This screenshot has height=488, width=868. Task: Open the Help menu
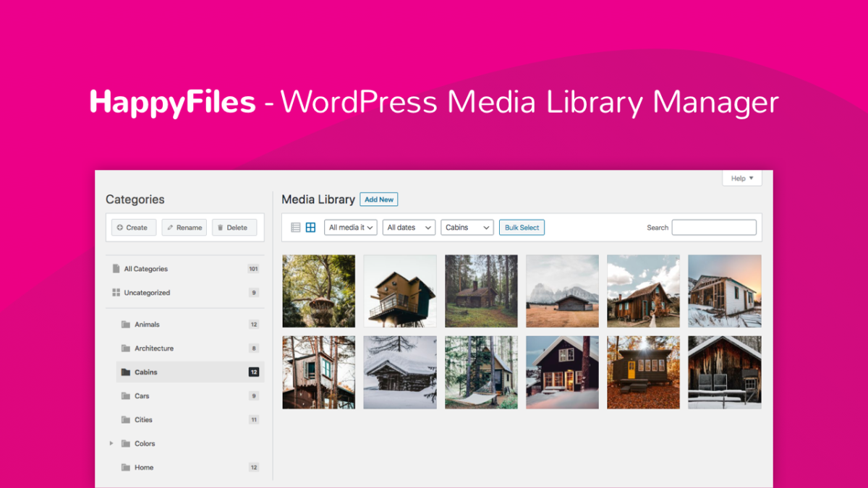[x=741, y=178]
